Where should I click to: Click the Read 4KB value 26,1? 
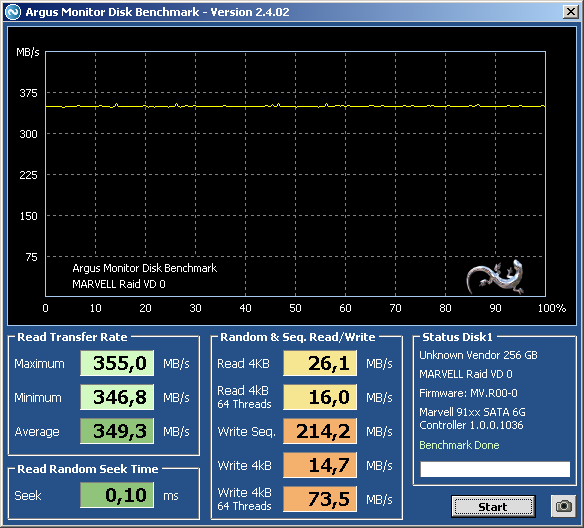point(320,363)
